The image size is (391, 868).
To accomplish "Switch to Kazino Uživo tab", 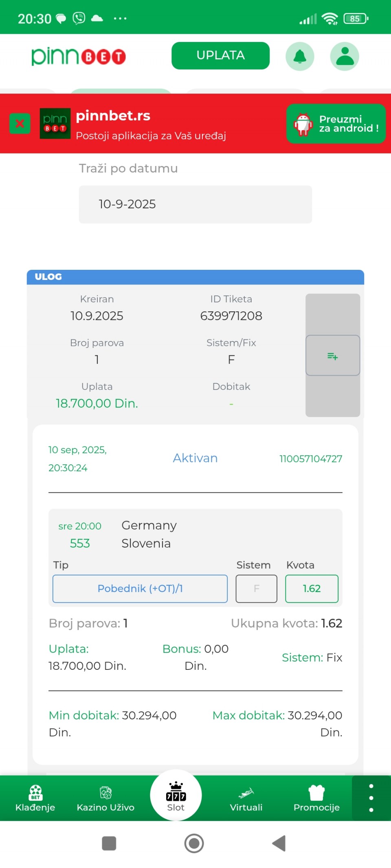I will [105, 798].
